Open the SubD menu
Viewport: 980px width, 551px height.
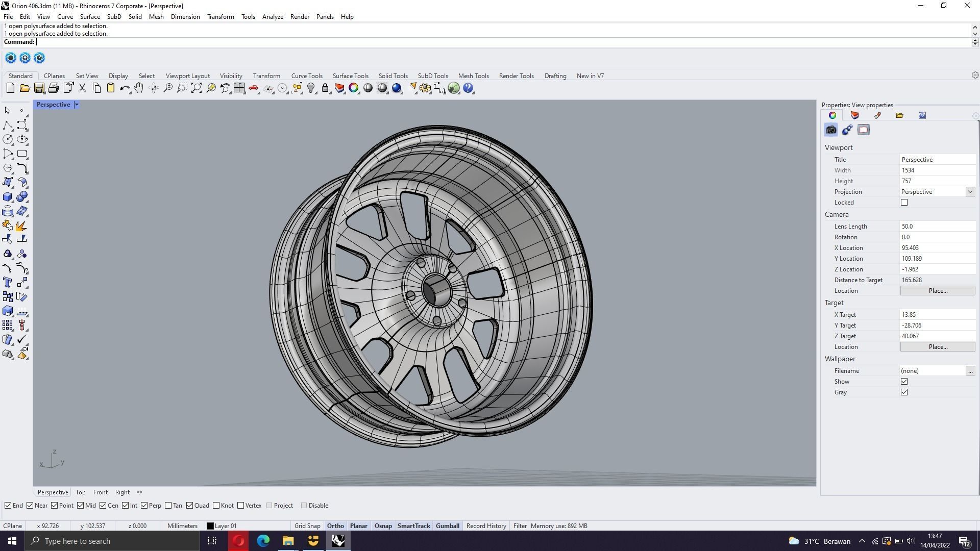coord(114,17)
